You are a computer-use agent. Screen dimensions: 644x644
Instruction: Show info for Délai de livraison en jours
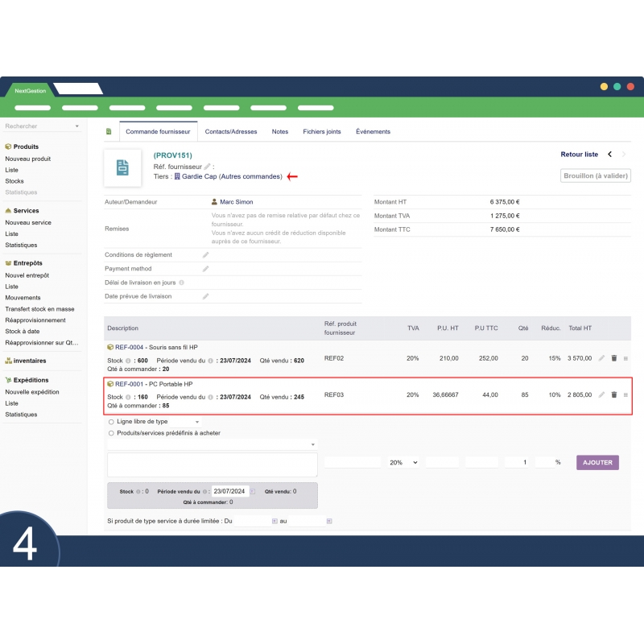coord(182,283)
